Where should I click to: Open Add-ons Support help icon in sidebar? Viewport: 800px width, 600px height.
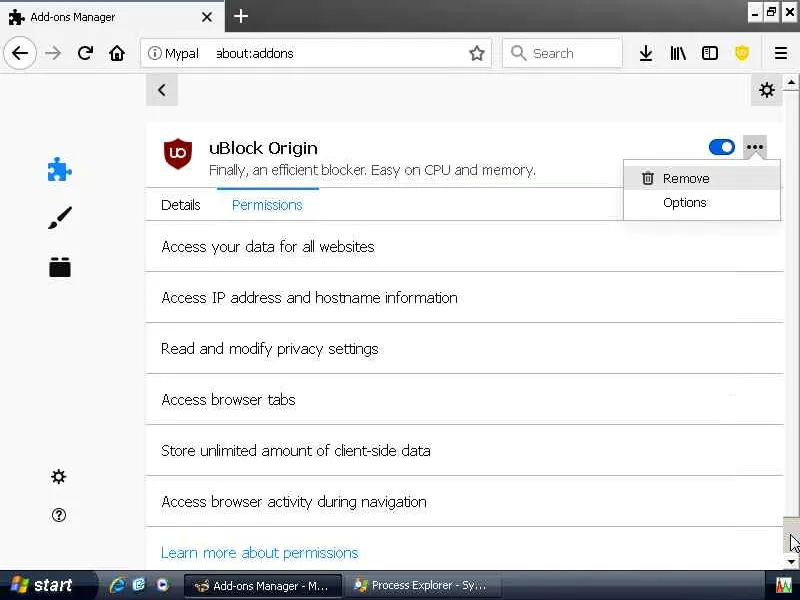(x=59, y=515)
